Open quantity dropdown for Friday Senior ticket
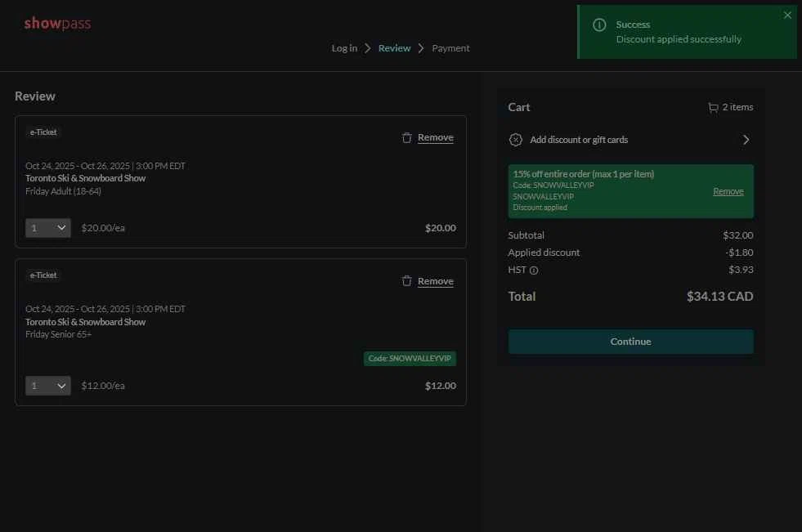The width and height of the screenshot is (802, 532). (x=48, y=386)
